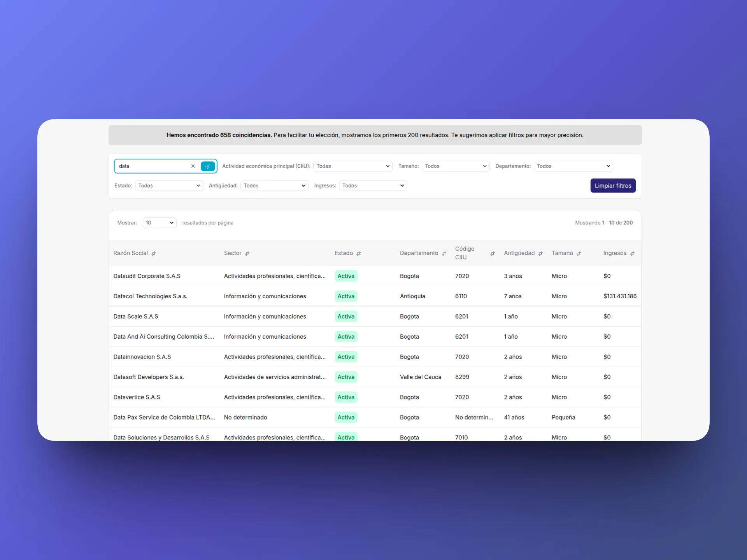Click the Limpiar filtros button

point(613,185)
